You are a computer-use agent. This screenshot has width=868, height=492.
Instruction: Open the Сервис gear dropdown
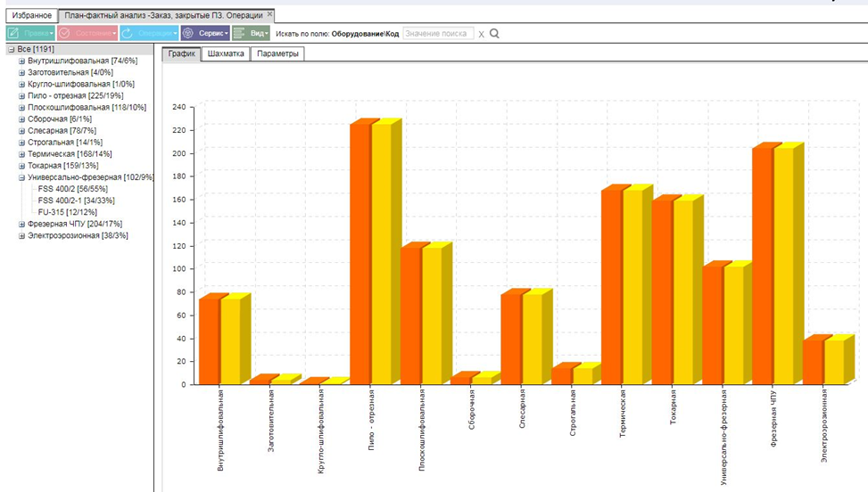(205, 33)
